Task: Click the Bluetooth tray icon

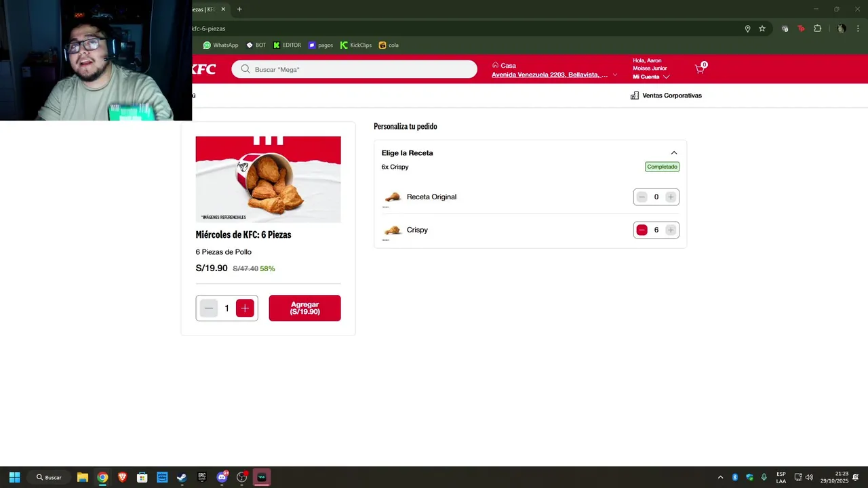Action: [x=735, y=477]
